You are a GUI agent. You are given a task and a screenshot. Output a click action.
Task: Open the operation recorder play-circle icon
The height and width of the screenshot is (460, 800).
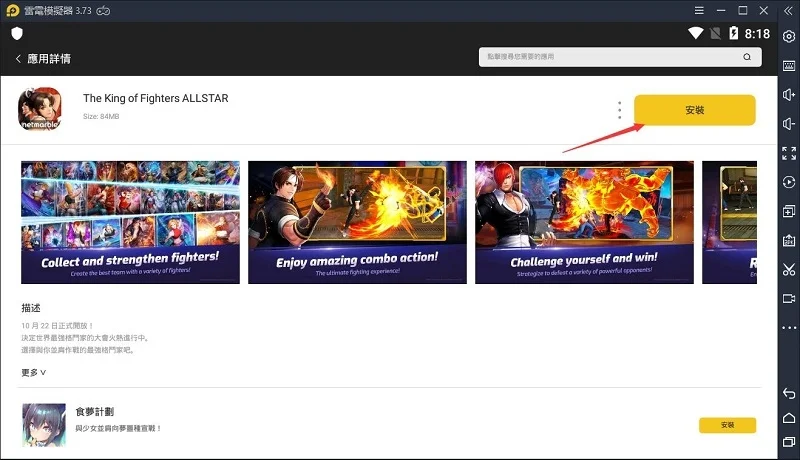pyautogui.click(x=789, y=182)
